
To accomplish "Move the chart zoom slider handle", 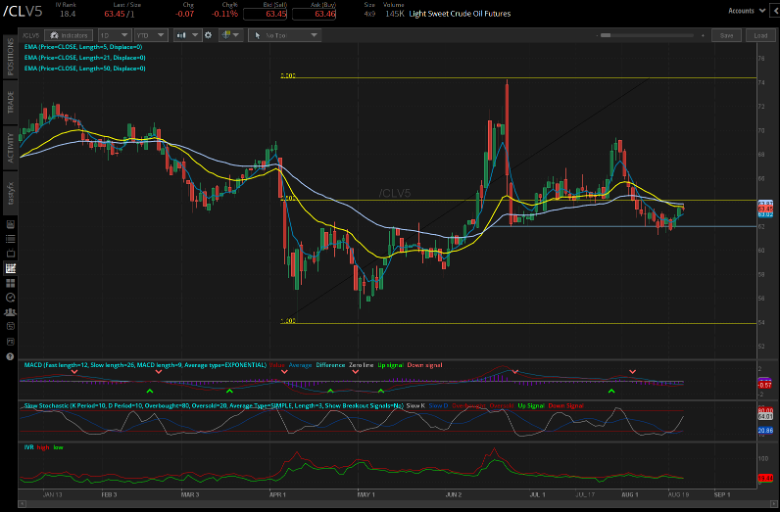I will [x=605, y=35].
